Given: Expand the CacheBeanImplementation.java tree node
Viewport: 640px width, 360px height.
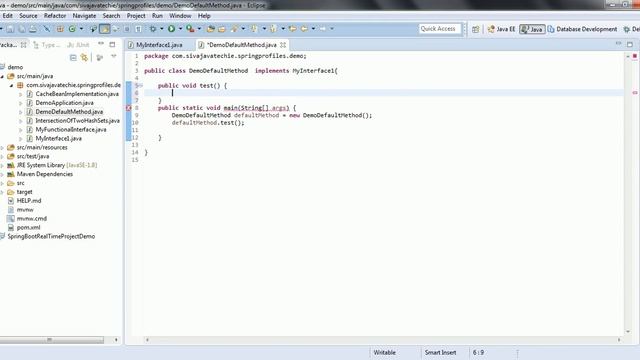Looking at the screenshot, I should [x=20, y=94].
